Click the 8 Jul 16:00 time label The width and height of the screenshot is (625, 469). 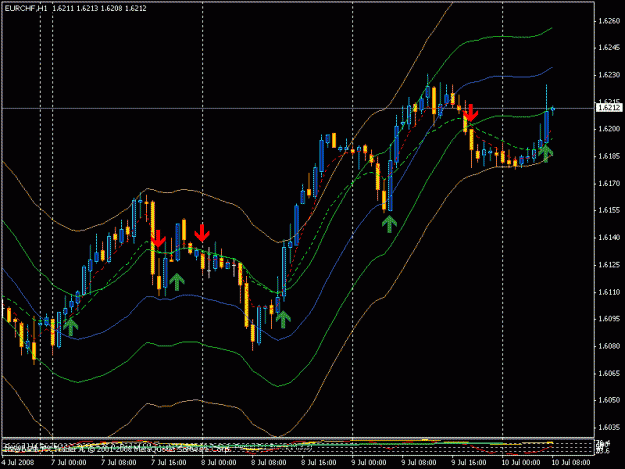coord(318,462)
